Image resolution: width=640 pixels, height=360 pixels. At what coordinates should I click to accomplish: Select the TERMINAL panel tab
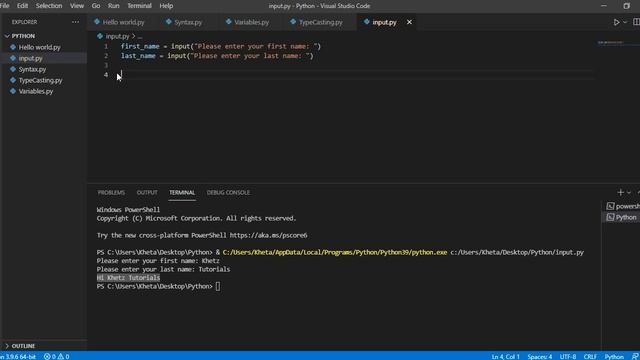click(x=182, y=193)
